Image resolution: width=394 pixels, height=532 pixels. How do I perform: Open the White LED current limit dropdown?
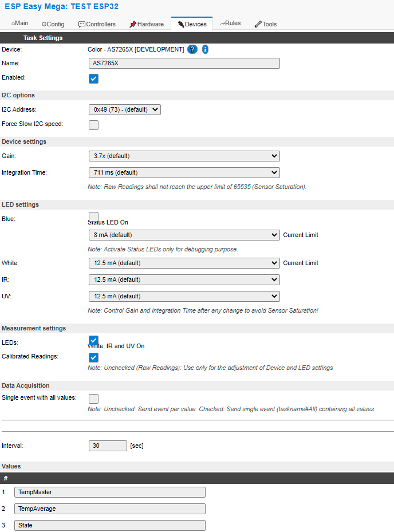point(183,263)
